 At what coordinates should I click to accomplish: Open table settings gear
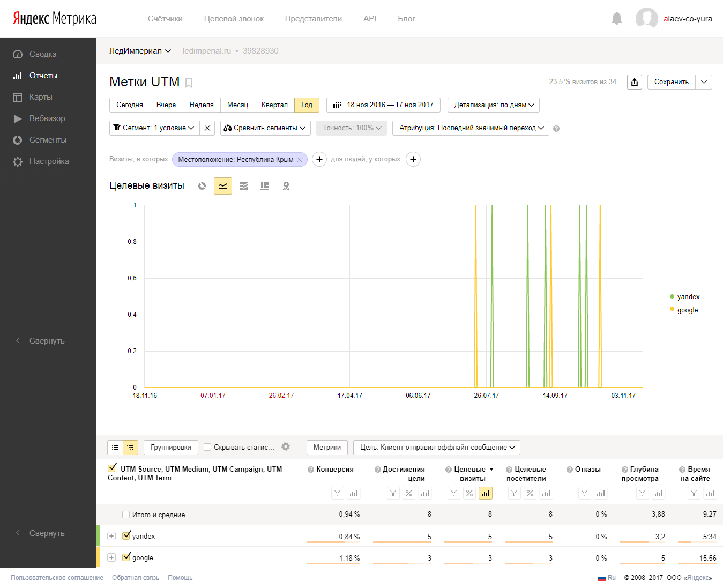click(286, 446)
